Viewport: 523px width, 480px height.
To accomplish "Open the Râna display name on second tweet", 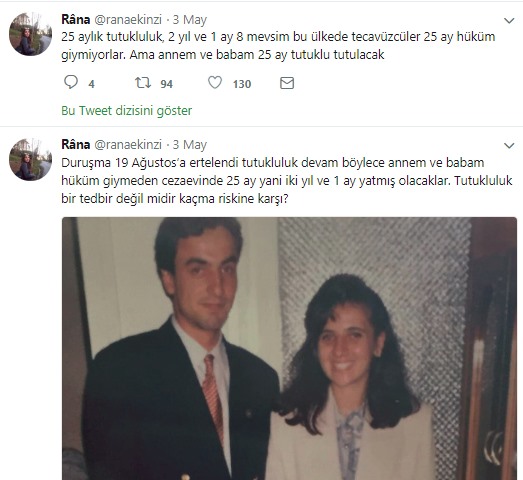I will (76, 144).
